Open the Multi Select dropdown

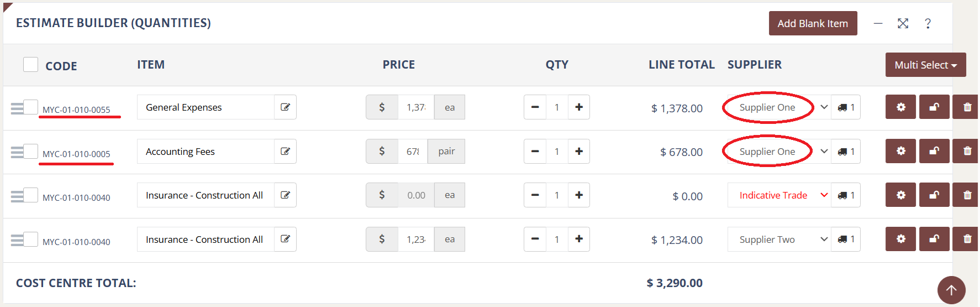click(x=925, y=65)
